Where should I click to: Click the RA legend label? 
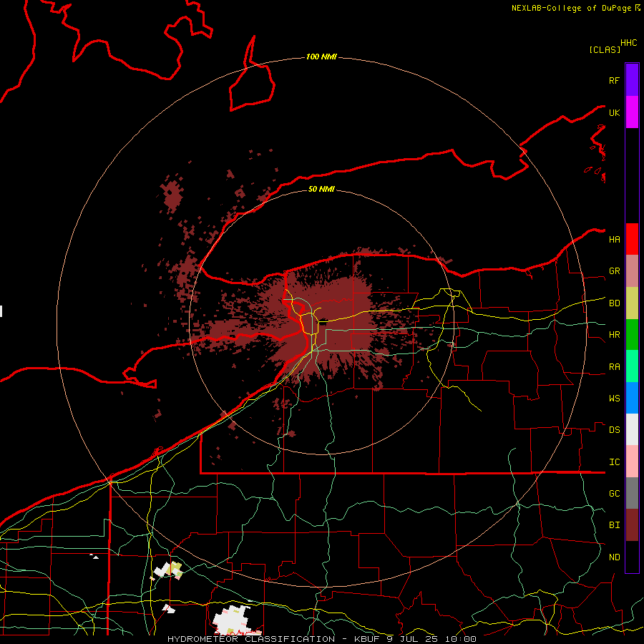[x=614, y=366]
